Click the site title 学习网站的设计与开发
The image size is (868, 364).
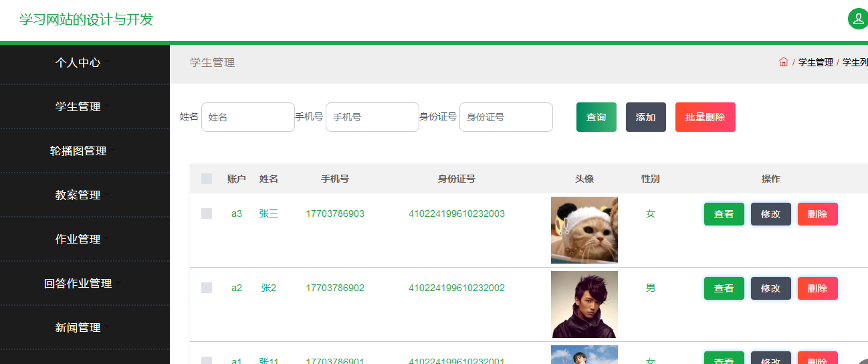(x=87, y=19)
